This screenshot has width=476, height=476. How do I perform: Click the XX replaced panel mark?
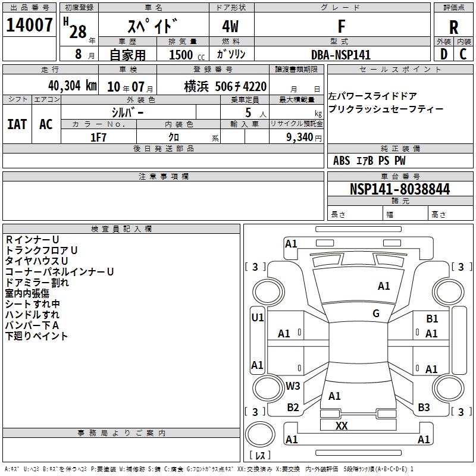point(342,426)
